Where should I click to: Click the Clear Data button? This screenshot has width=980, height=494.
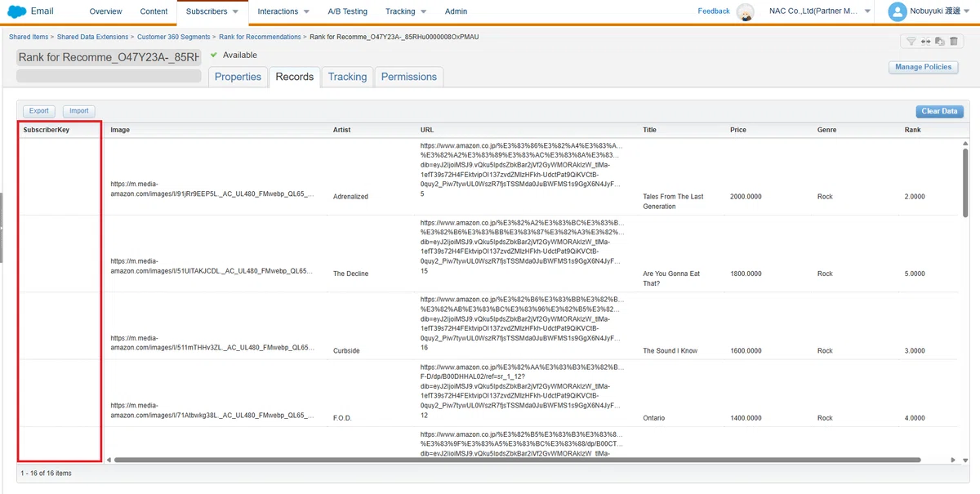939,111
